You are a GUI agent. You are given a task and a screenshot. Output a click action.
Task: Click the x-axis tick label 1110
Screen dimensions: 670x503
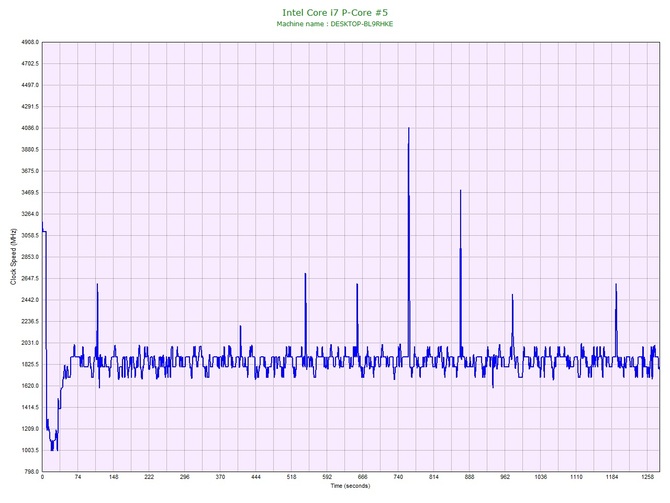[x=576, y=477]
